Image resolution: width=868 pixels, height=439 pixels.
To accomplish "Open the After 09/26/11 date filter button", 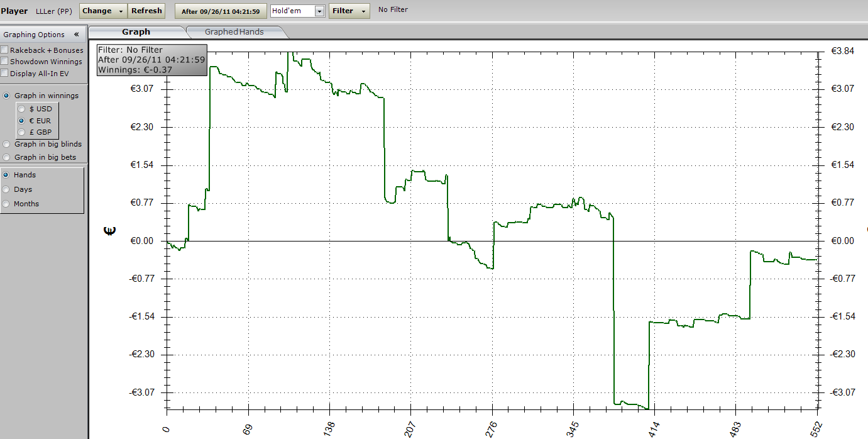I will 221,11.
